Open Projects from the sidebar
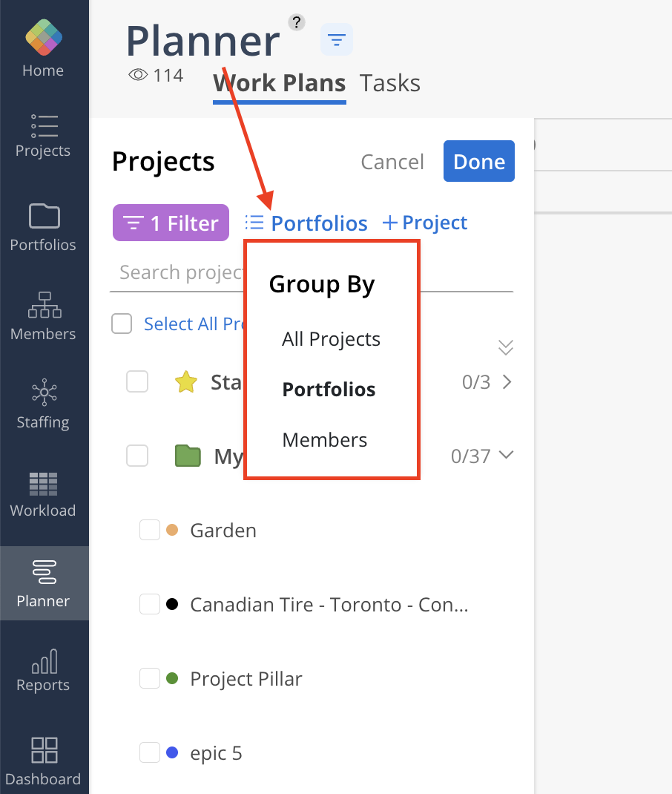672x794 pixels. point(44,136)
